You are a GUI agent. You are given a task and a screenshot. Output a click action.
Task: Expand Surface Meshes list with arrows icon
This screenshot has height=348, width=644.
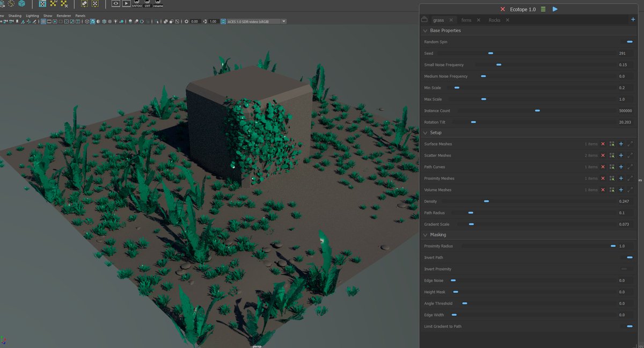coord(630,144)
